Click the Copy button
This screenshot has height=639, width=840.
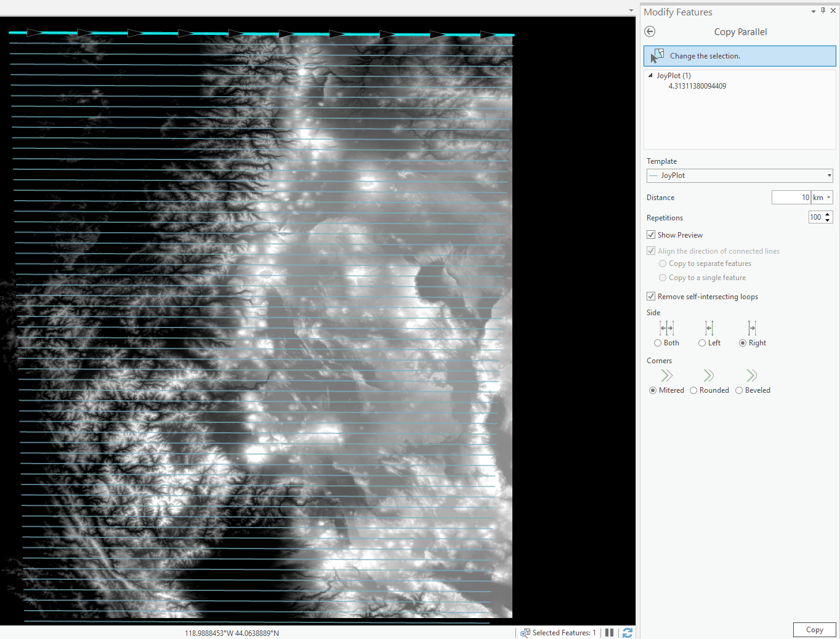pos(814,630)
